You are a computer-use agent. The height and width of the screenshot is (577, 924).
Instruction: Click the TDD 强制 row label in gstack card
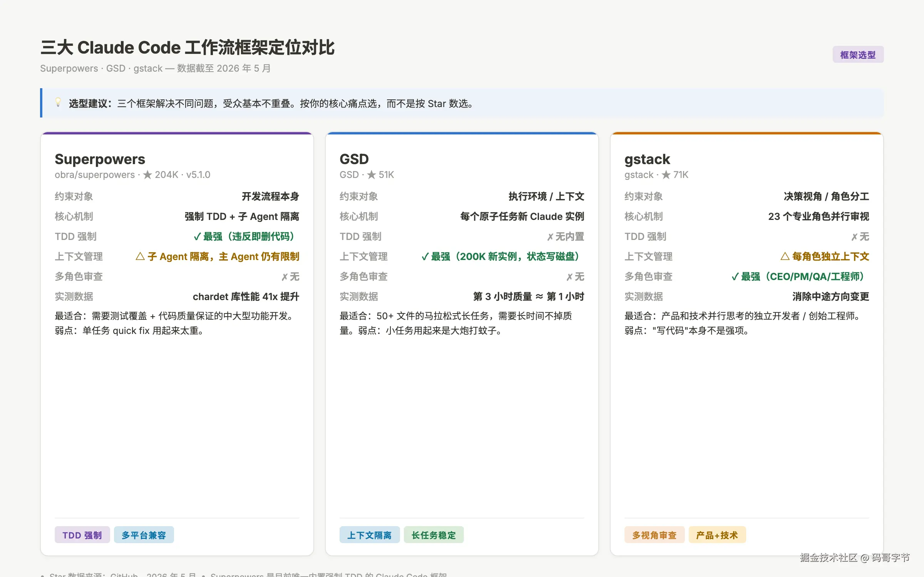[645, 237]
